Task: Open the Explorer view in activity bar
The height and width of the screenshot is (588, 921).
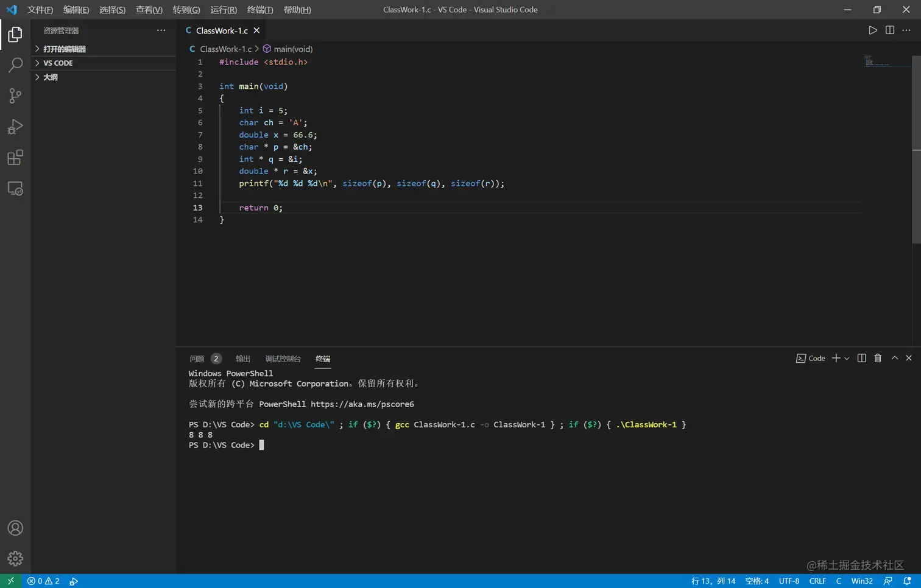Action: click(x=15, y=35)
